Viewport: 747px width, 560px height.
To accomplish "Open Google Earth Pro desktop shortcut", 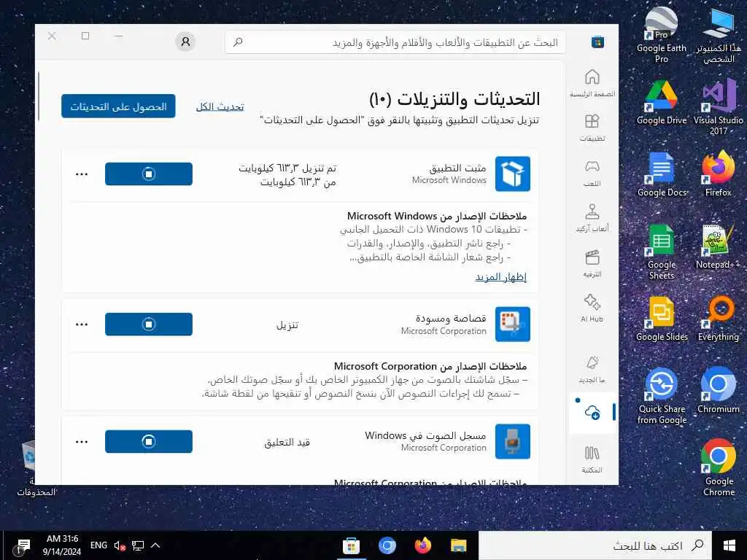I will point(661,36).
